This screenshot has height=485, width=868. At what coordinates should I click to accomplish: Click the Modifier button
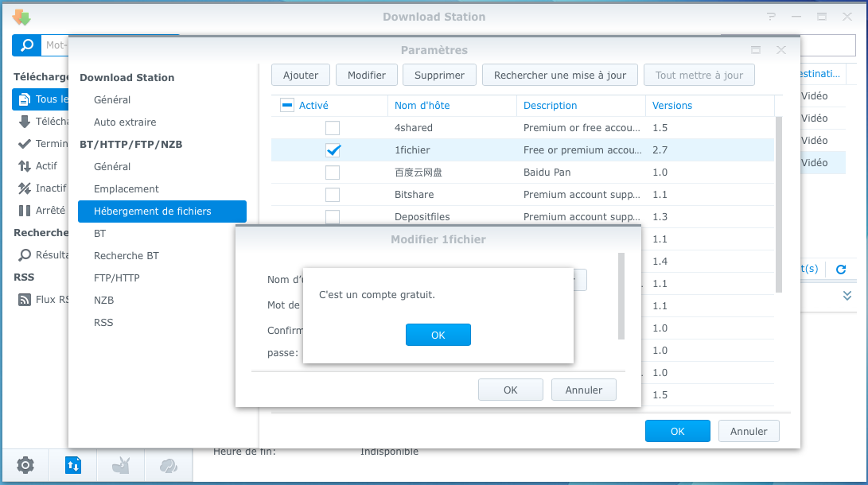click(367, 76)
